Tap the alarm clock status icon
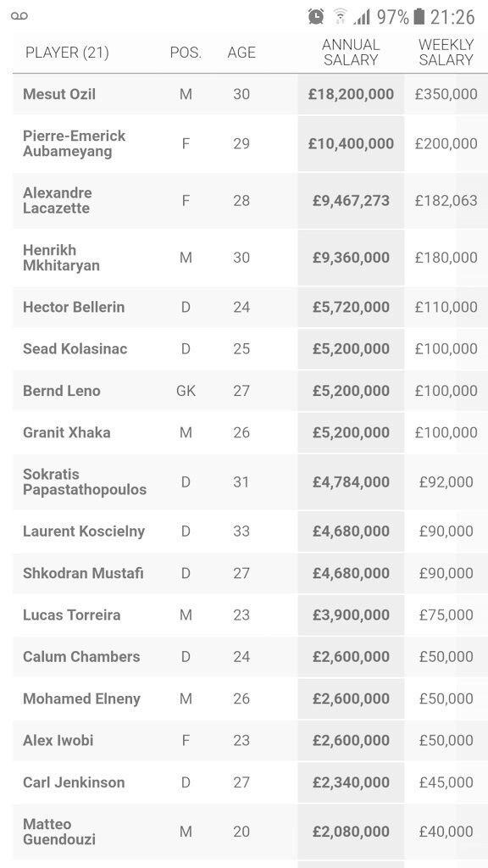This screenshot has width=488, height=868. (316, 17)
